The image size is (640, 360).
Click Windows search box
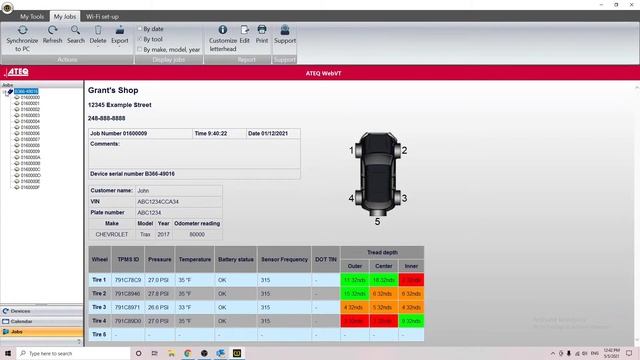[x=73, y=353]
